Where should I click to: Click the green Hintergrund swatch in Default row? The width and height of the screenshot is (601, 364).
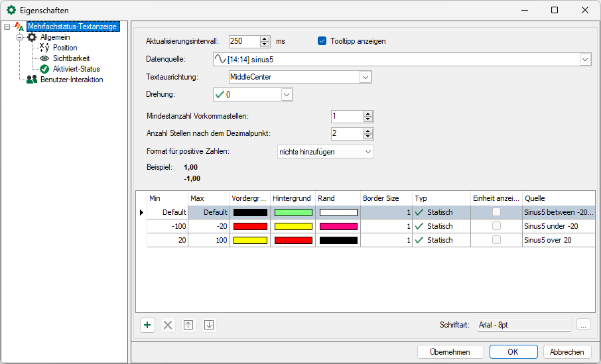[293, 212]
